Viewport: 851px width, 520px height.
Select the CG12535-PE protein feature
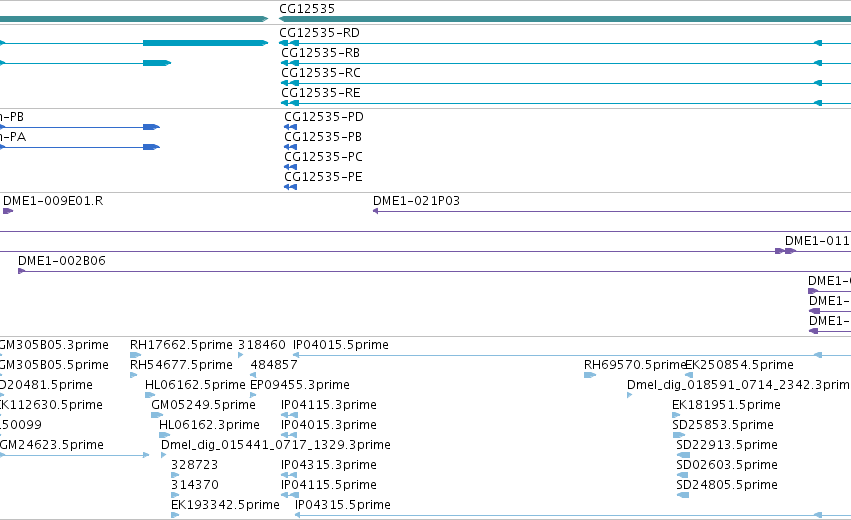coord(290,187)
